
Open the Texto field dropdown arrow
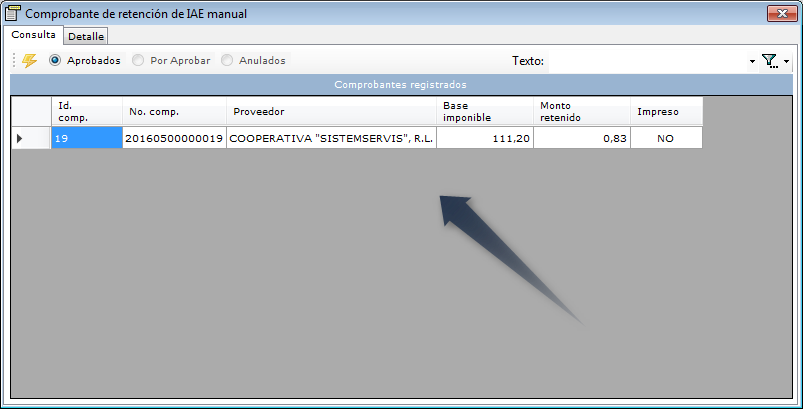(x=752, y=61)
